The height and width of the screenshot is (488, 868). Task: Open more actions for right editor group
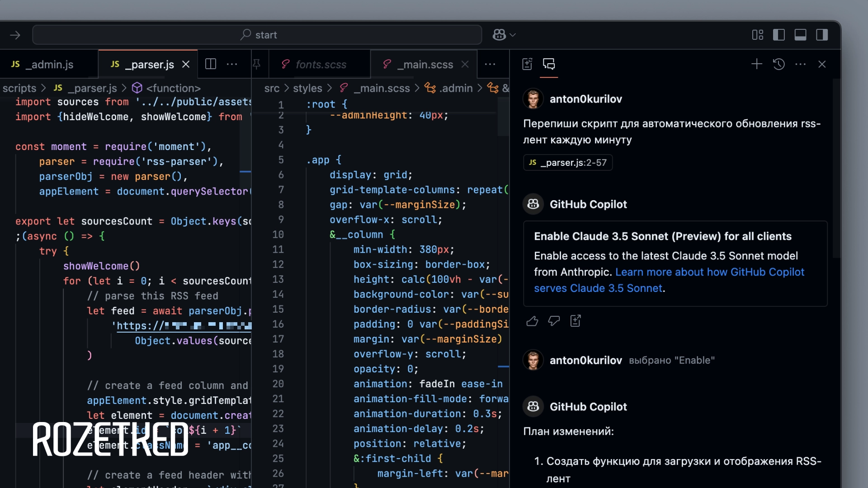490,64
